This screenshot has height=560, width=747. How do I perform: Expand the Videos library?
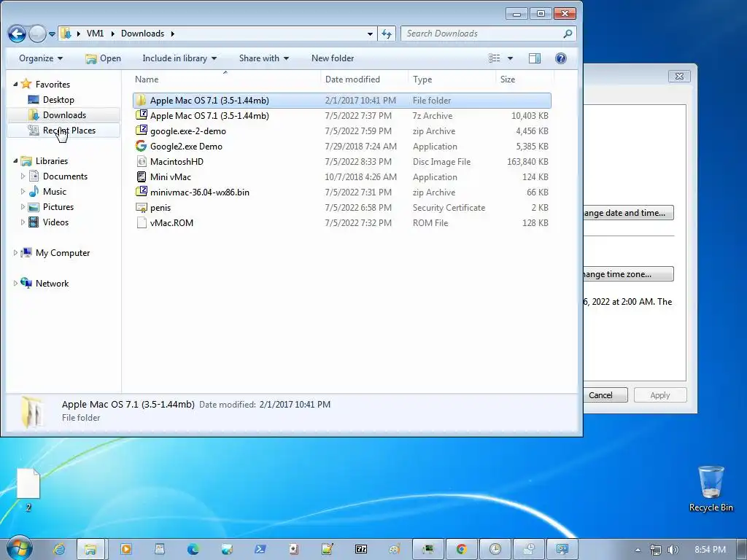point(23,222)
